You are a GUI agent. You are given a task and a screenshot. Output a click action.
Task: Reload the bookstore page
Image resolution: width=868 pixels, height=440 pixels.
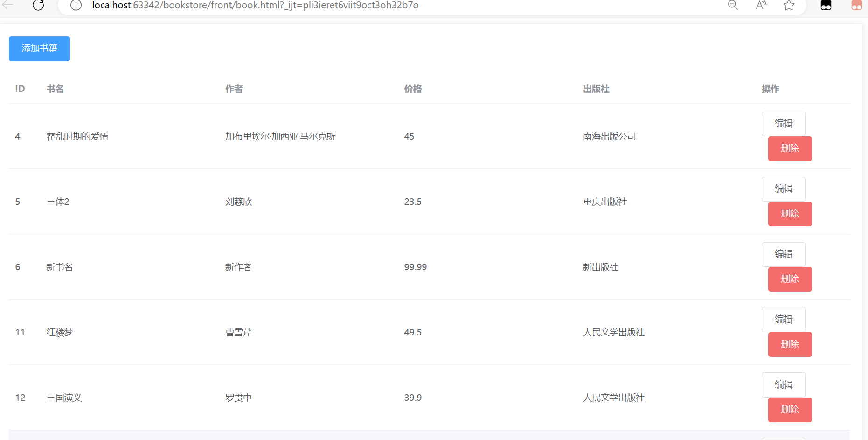tap(39, 5)
